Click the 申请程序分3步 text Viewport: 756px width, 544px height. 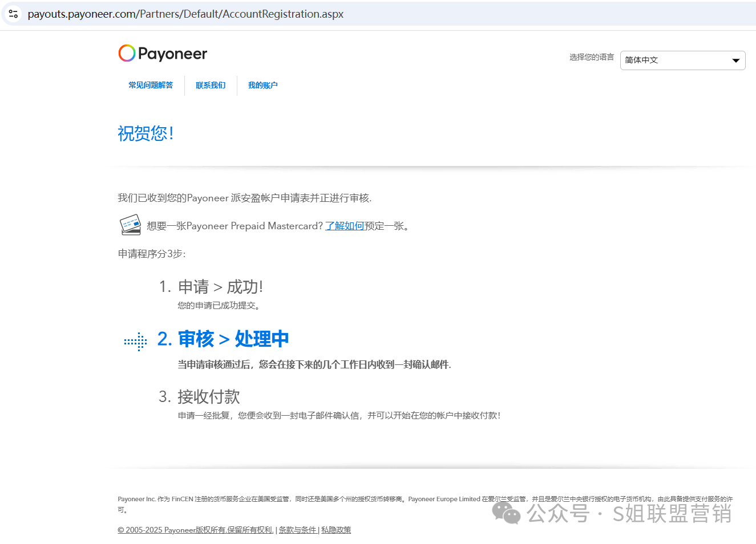[152, 254]
